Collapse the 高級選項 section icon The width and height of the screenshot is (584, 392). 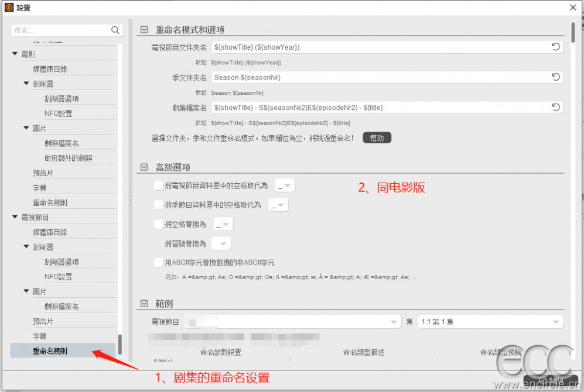(144, 167)
